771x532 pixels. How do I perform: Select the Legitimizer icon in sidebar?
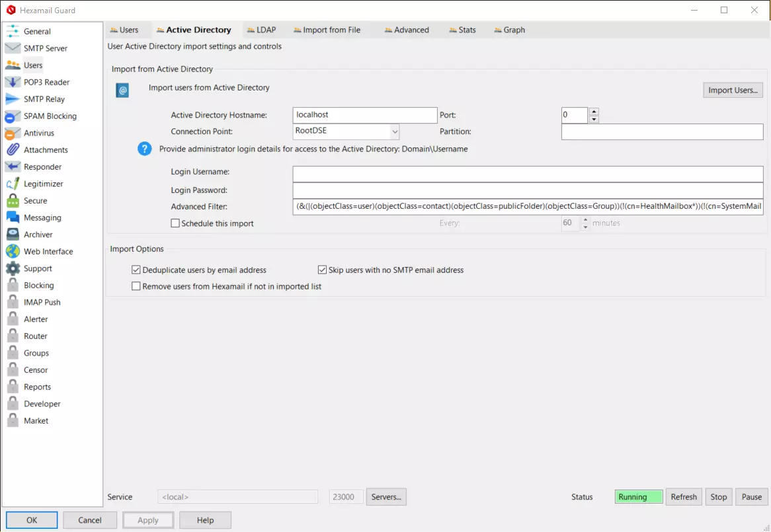[13, 184]
